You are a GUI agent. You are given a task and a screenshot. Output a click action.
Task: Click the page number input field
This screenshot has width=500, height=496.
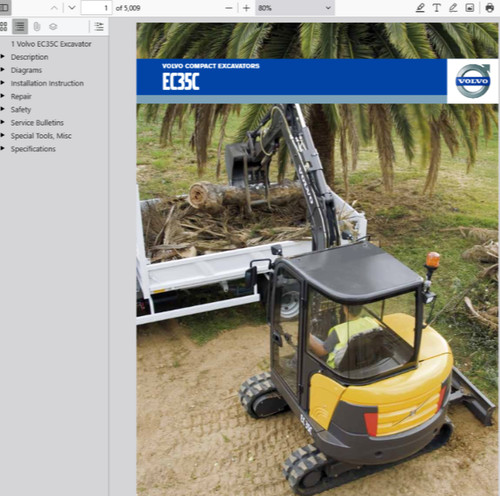tap(96, 8)
